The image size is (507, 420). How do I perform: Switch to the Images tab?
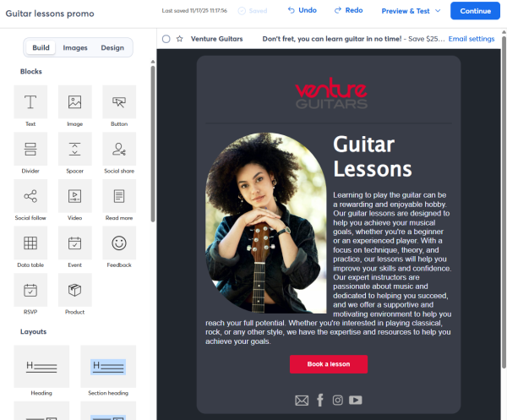[x=75, y=47]
